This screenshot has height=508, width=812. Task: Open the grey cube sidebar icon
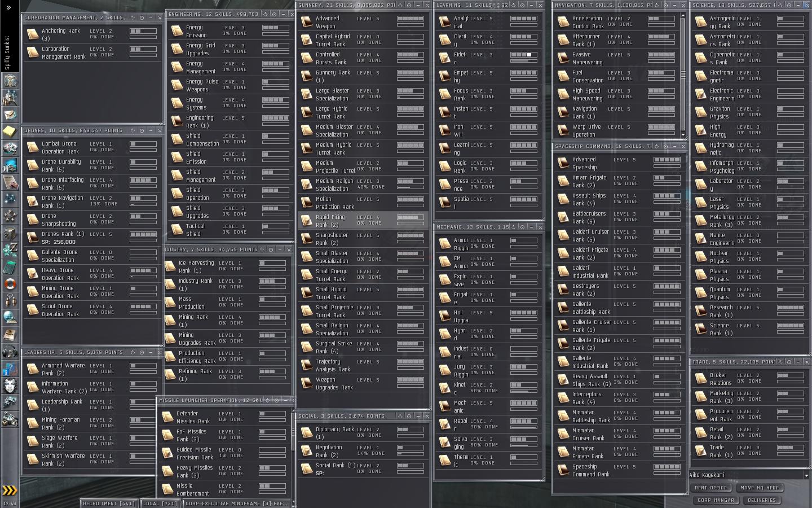10,233
